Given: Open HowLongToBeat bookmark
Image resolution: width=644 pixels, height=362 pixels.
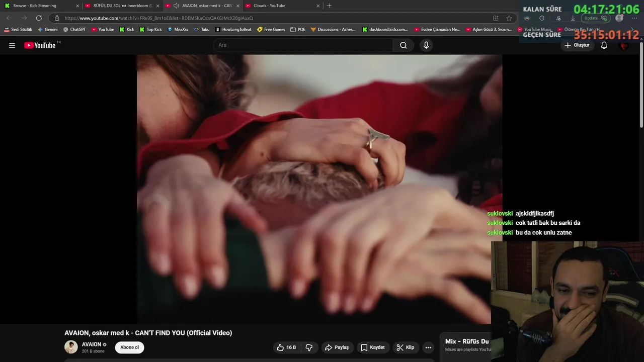Looking at the screenshot, I should (x=233, y=30).
